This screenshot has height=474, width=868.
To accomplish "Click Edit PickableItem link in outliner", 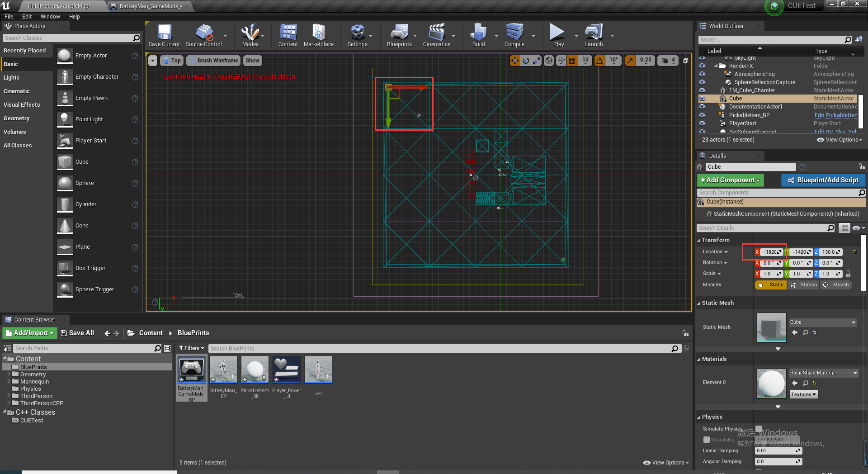I will pyautogui.click(x=835, y=115).
